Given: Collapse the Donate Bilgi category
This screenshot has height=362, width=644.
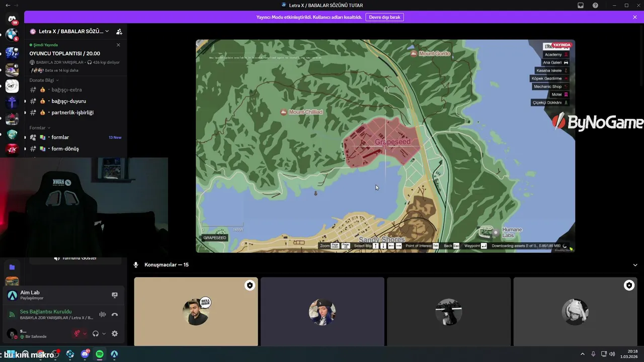Looking at the screenshot, I should coord(44,80).
